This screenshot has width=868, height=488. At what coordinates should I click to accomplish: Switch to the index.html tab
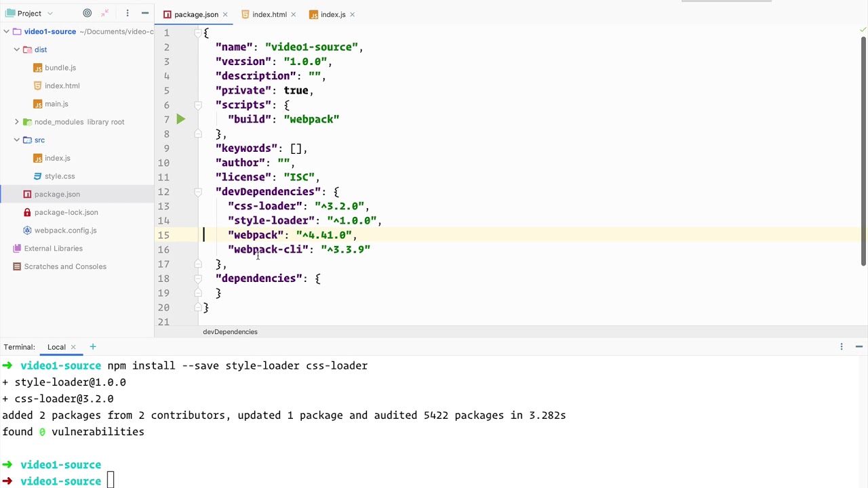pyautogui.click(x=269, y=14)
